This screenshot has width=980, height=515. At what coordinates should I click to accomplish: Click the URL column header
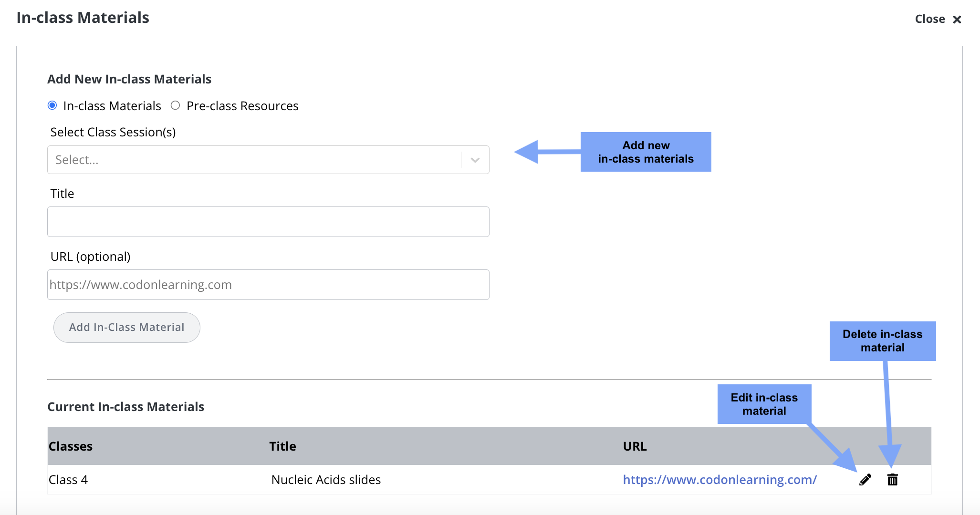pyautogui.click(x=635, y=446)
